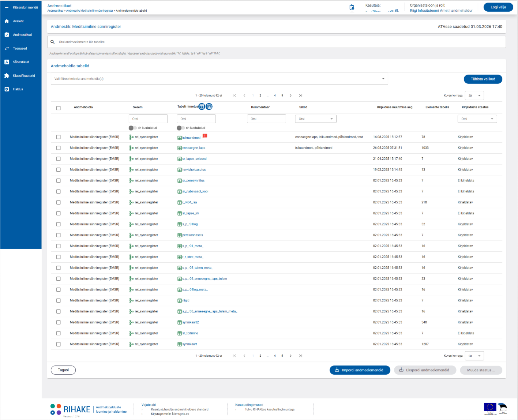This screenshot has height=420, width=518.
Task: Click the Avaleht home icon
Action: coord(7,21)
